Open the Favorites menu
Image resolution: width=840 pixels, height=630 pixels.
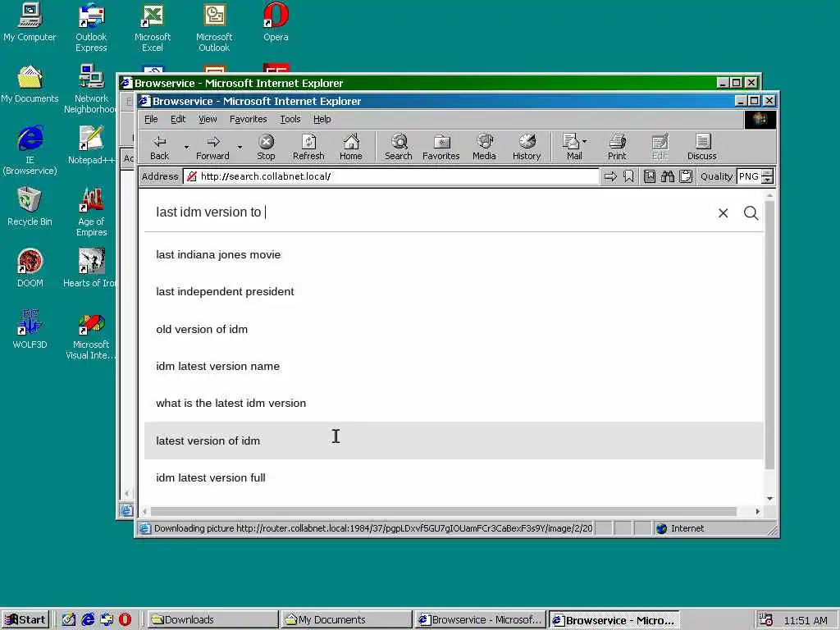click(248, 119)
